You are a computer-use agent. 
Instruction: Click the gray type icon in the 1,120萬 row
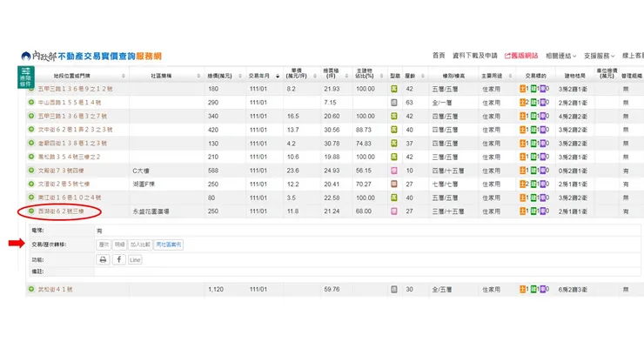pos(394,289)
